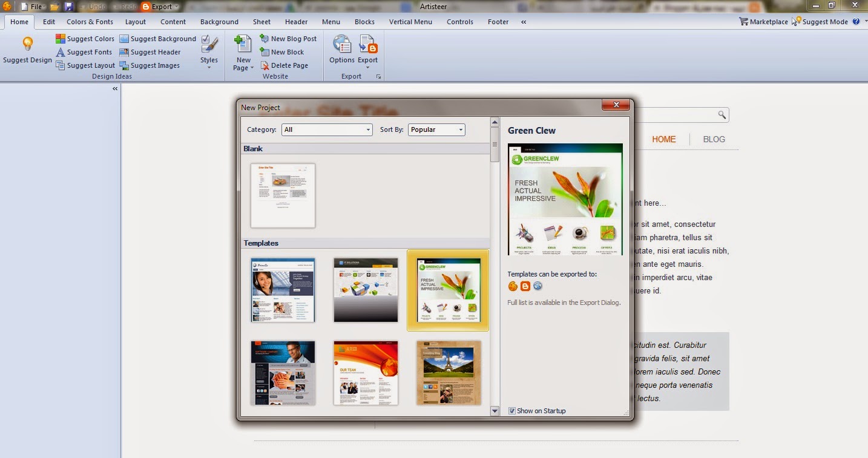Select the orange Our Team template

[366, 373]
